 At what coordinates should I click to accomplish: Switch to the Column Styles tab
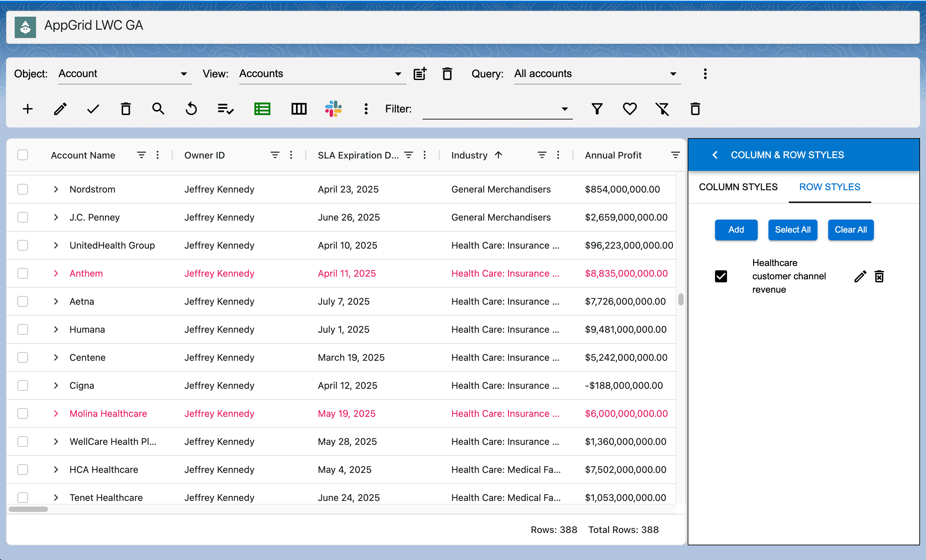click(738, 187)
